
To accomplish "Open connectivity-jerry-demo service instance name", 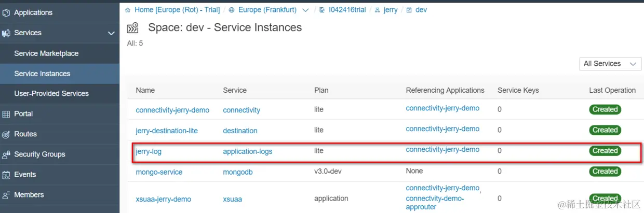I will pyautogui.click(x=172, y=110).
